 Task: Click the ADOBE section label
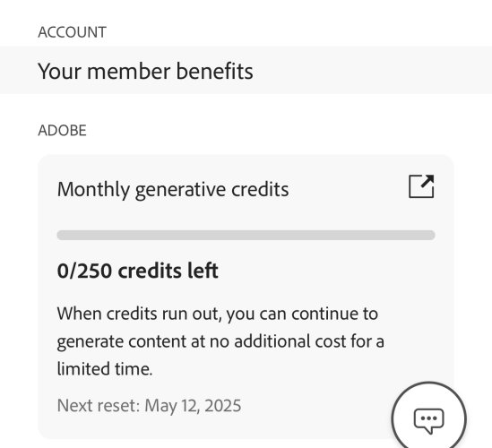click(62, 131)
